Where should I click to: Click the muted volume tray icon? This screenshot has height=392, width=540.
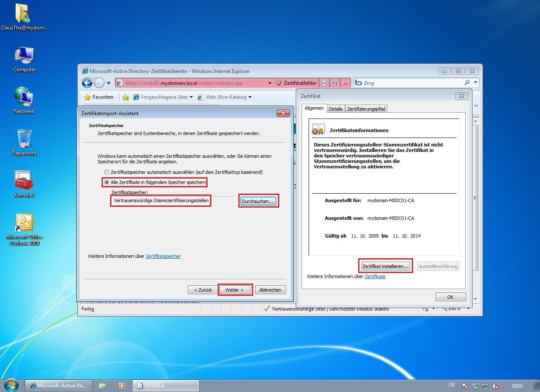coord(496,386)
